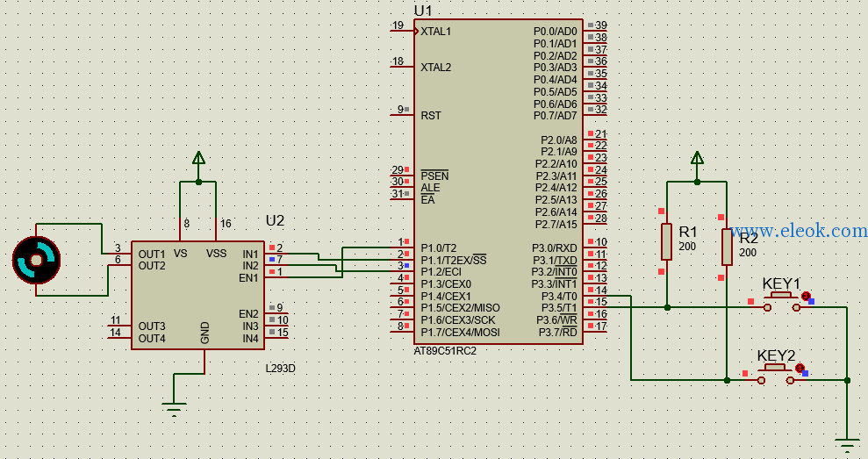The height and width of the screenshot is (459, 868).
Task: Click pin number 19 beside XTAL1
Action: point(398,25)
